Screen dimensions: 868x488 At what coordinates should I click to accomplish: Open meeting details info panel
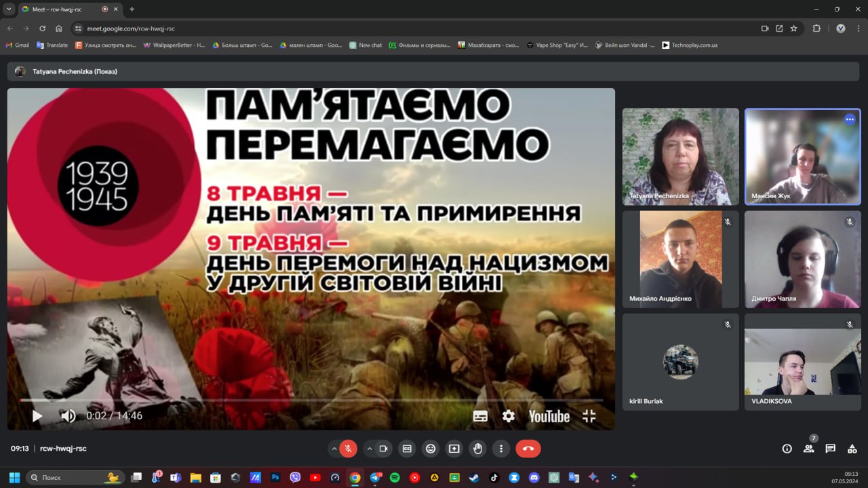pyautogui.click(x=787, y=449)
